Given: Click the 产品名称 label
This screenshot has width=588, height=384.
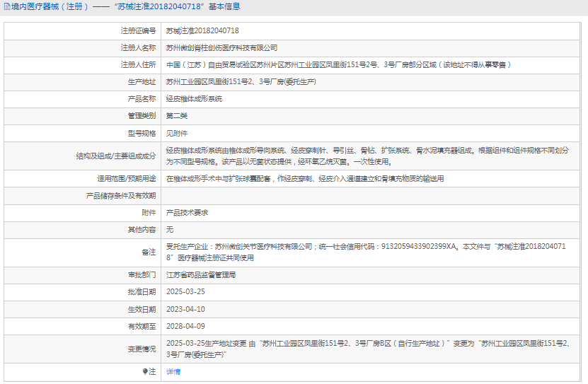Looking at the screenshot, I should click(142, 99).
